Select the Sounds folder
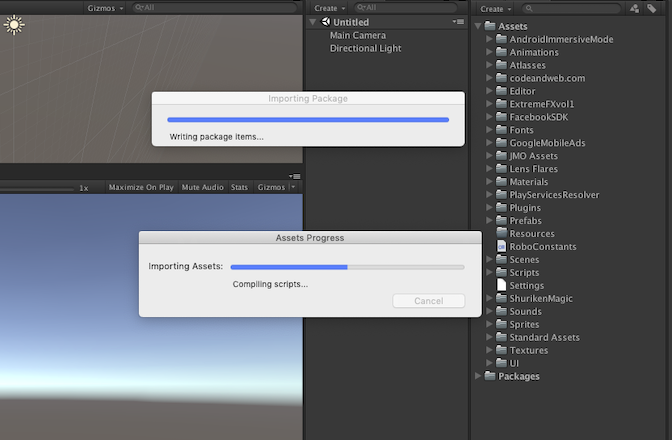 (525, 311)
